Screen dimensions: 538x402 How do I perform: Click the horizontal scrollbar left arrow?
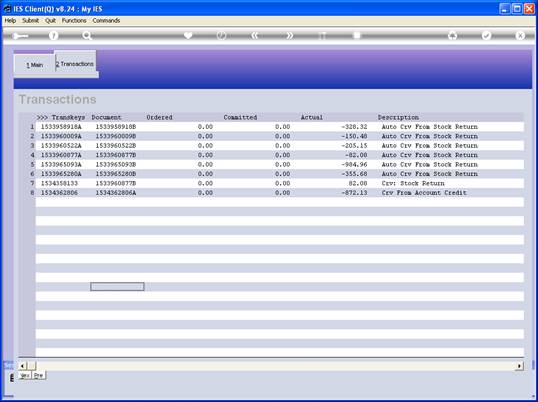click(23, 366)
